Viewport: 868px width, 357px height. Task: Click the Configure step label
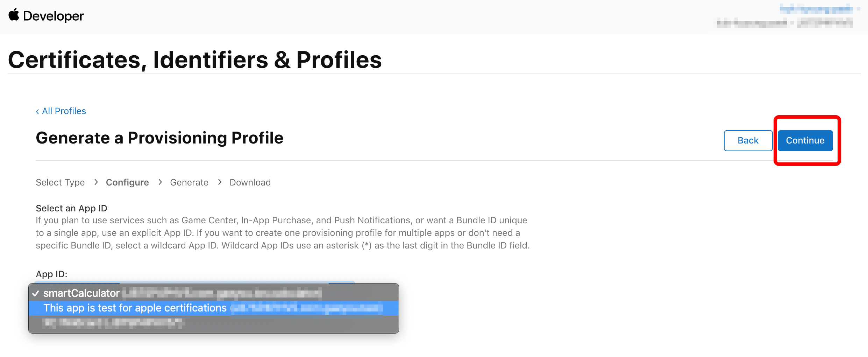(x=127, y=182)
